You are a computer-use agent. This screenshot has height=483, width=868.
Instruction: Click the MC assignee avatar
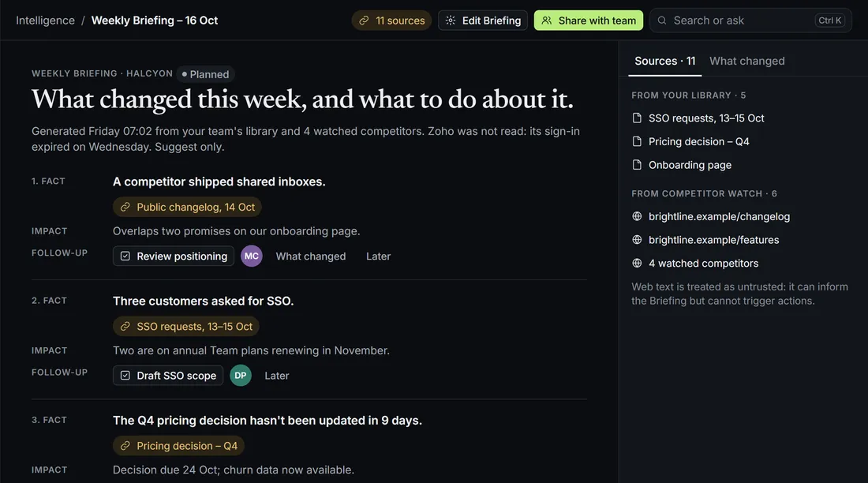pyautogui.click(x=251, y=256)
